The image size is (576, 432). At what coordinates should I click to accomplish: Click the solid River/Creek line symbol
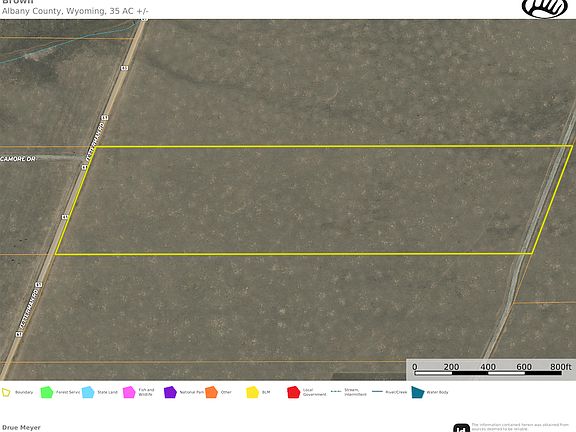[x=377, y=392]
